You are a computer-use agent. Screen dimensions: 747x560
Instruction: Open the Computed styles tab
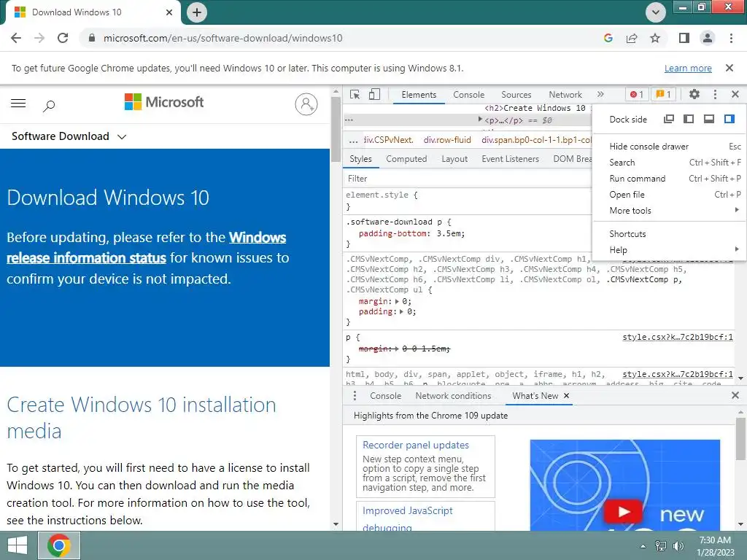pyautogui.click(x=406, y=159)
